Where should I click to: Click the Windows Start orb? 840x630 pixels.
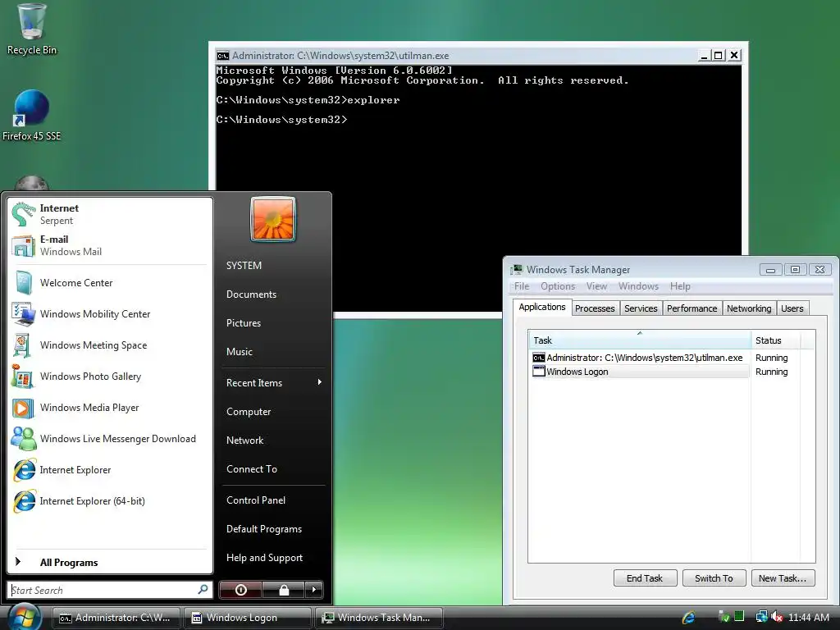tap(24, 616)
